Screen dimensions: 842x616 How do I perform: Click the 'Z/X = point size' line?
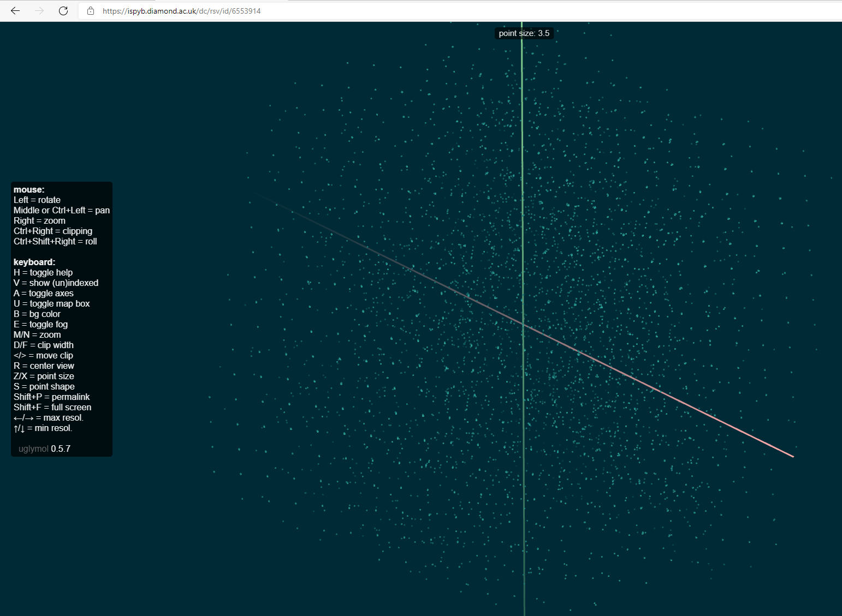coord(44,376)
